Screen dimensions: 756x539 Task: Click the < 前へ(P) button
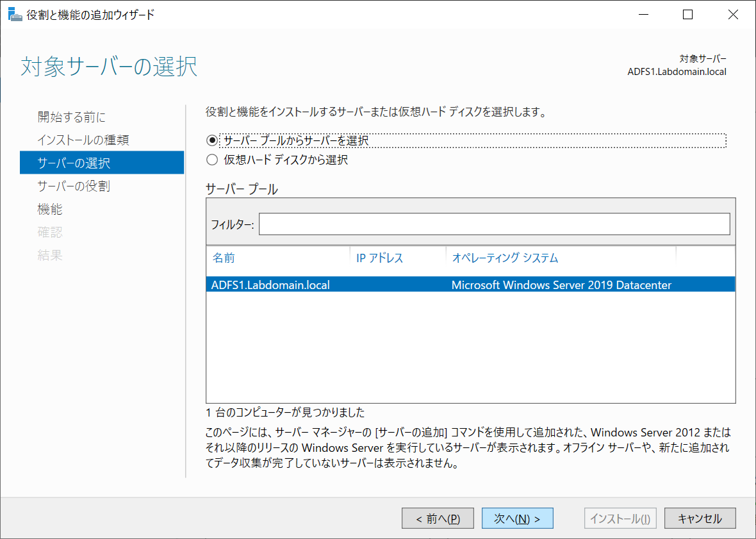(x=438, y=518)
